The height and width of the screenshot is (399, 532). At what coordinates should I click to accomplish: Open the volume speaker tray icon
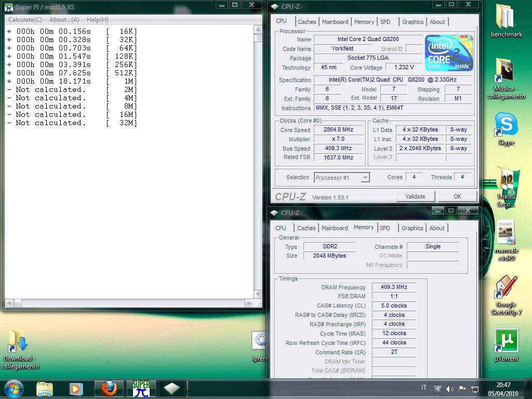click(x=450, y=389)
